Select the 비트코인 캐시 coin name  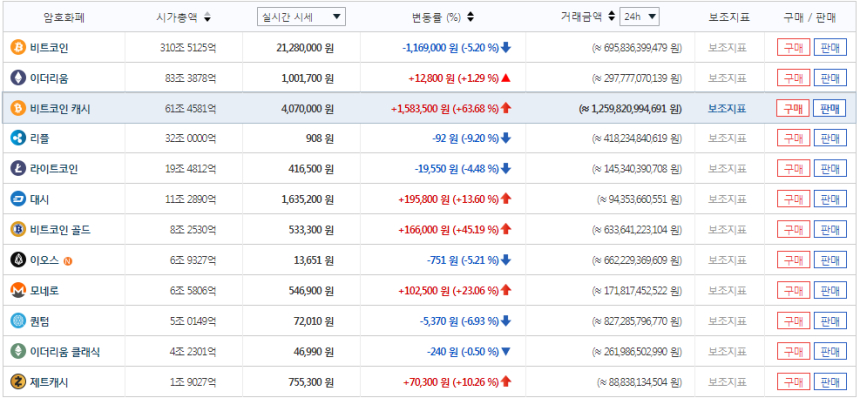click(x=60, y=109)
